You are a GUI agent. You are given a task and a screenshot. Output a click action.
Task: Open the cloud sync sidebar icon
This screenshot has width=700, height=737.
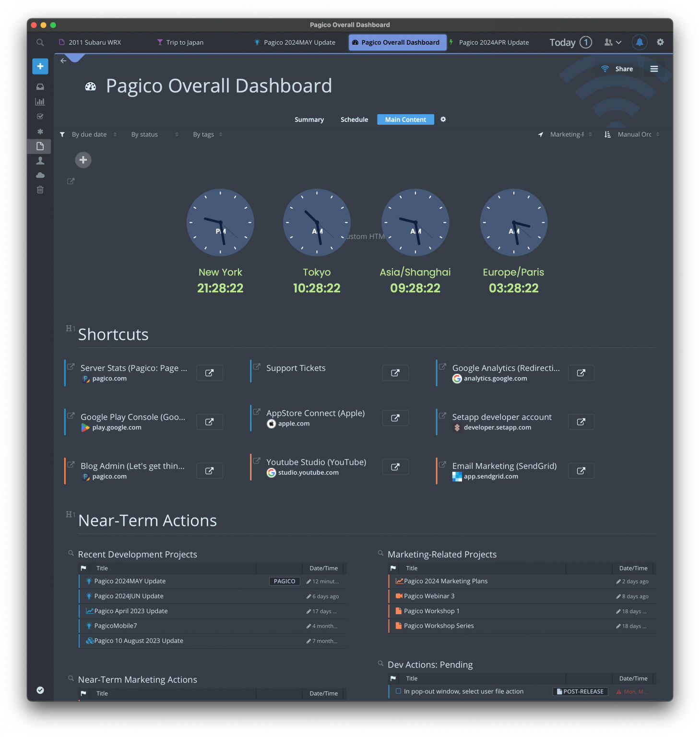40,175
